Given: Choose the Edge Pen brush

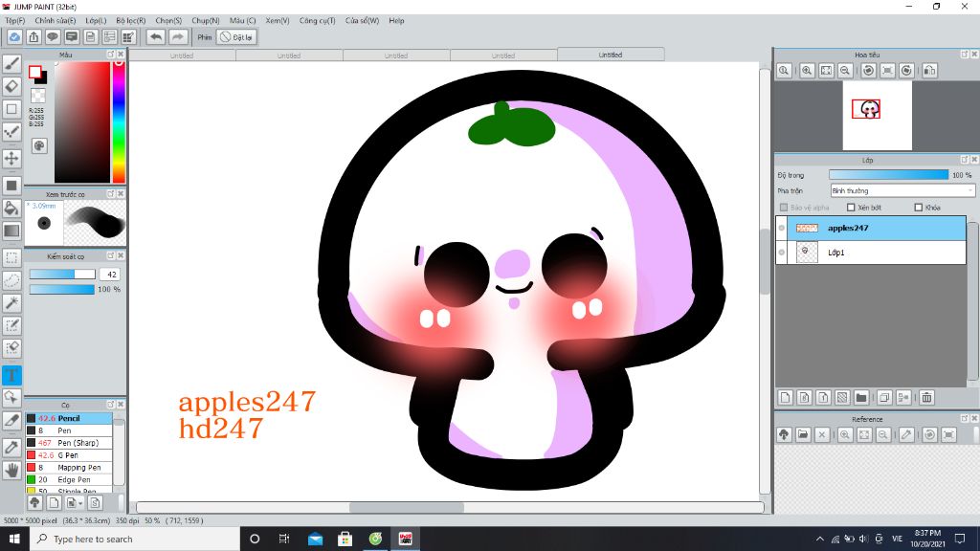Looking at the screenshot, I should tap(69, 480).
